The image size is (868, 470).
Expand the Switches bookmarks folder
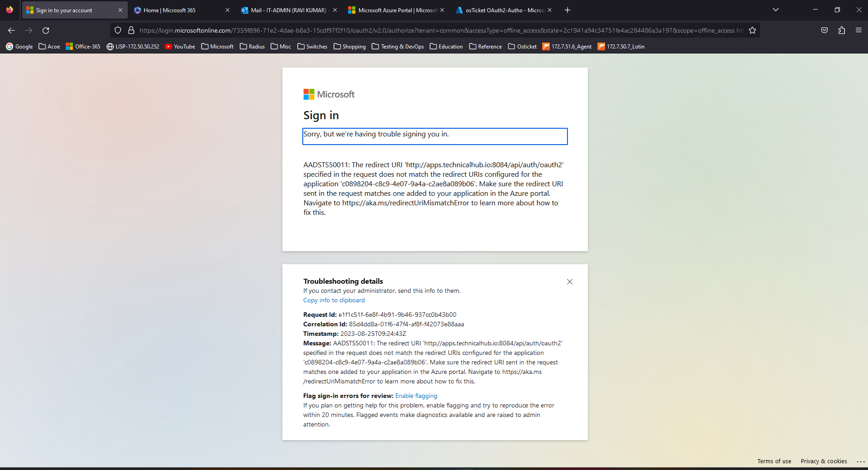312,46
